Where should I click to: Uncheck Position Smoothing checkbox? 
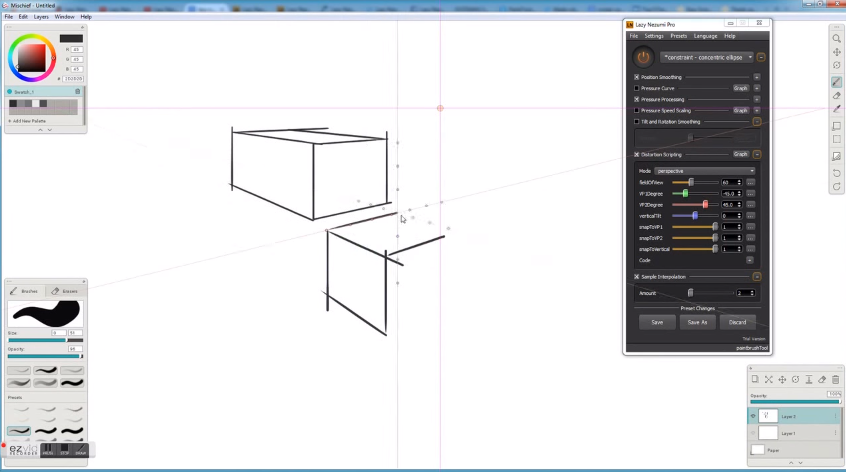(x=637, y=77)
